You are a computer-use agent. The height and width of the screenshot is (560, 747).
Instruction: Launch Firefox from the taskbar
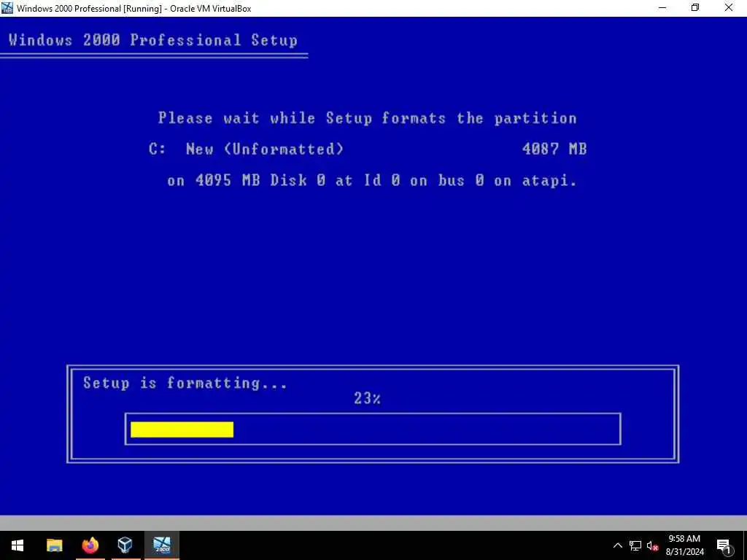click(x=90, y=545)
